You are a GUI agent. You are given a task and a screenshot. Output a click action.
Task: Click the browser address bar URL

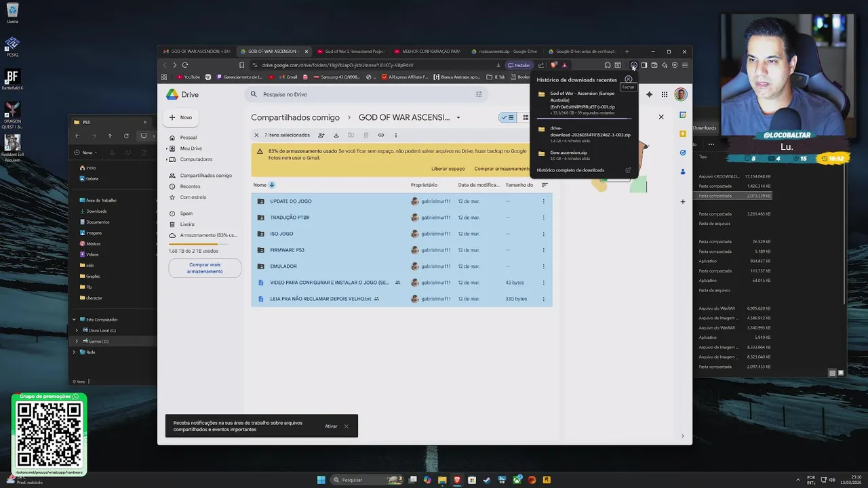338,65
